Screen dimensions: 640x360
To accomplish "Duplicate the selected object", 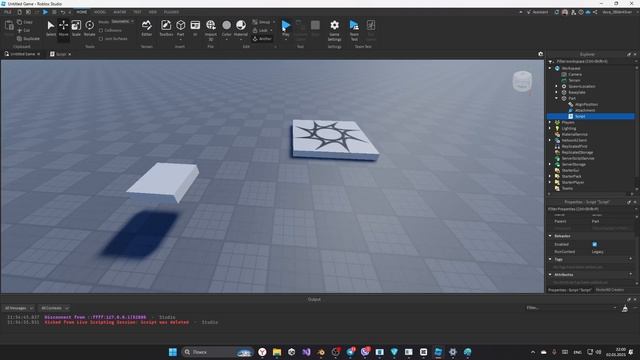I will [x=28, y=38].
